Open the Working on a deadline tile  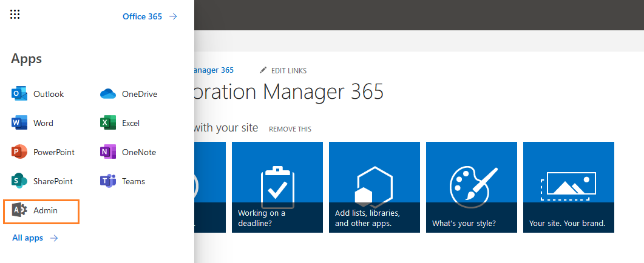tap(277, 187)
